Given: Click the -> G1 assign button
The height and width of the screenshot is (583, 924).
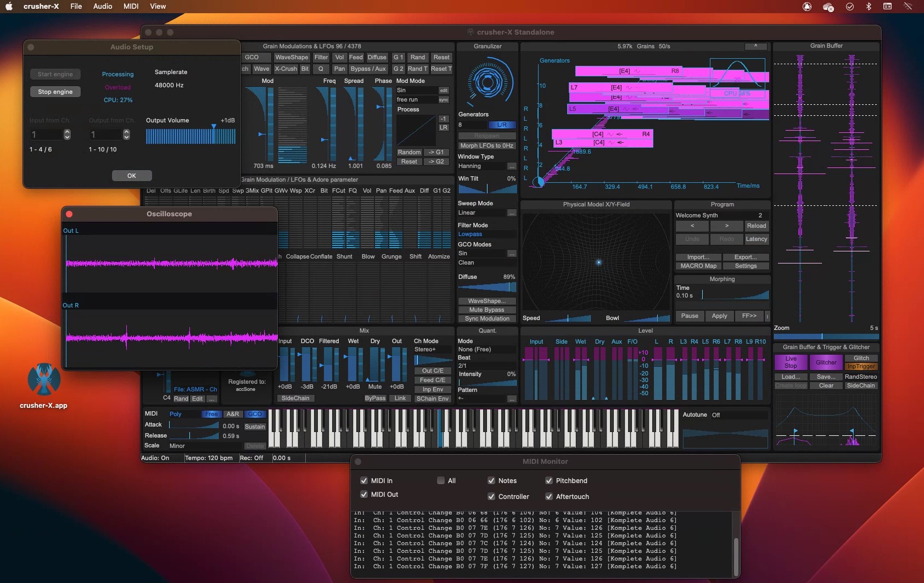Looking at the screenshot, I should tap(436, 153).
